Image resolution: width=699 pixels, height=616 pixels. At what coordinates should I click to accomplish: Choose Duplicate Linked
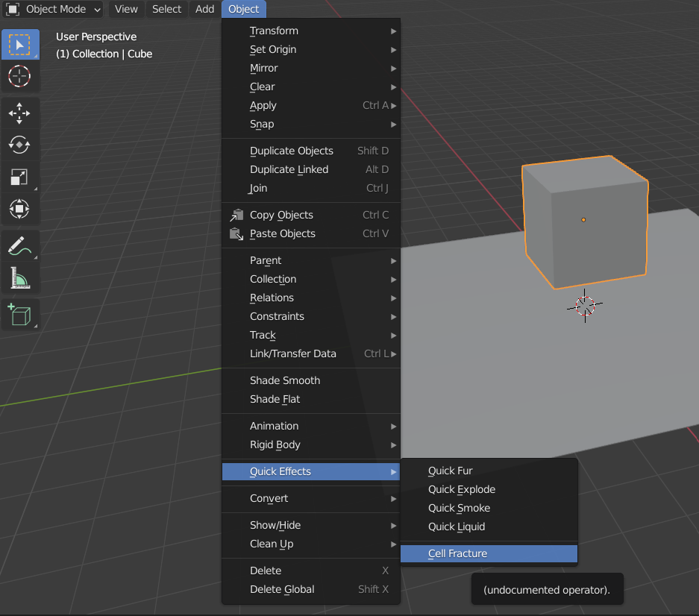(x=311, y=170)
